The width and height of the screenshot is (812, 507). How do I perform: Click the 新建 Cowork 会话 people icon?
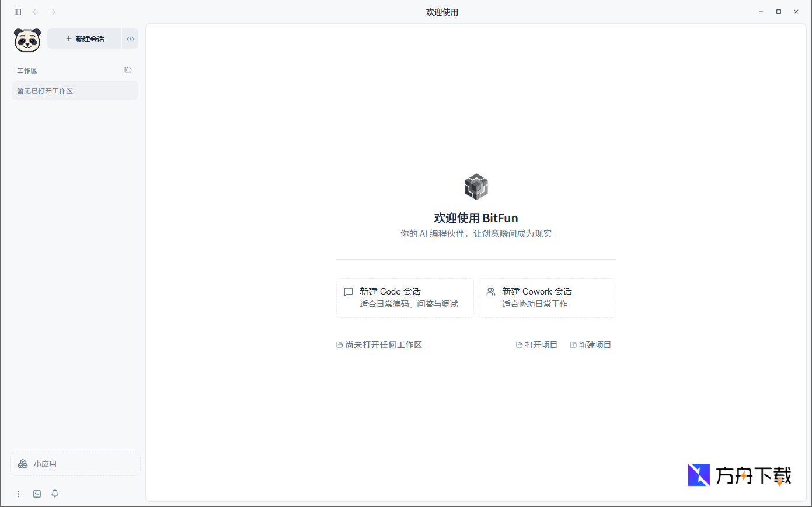coord(490,292)
